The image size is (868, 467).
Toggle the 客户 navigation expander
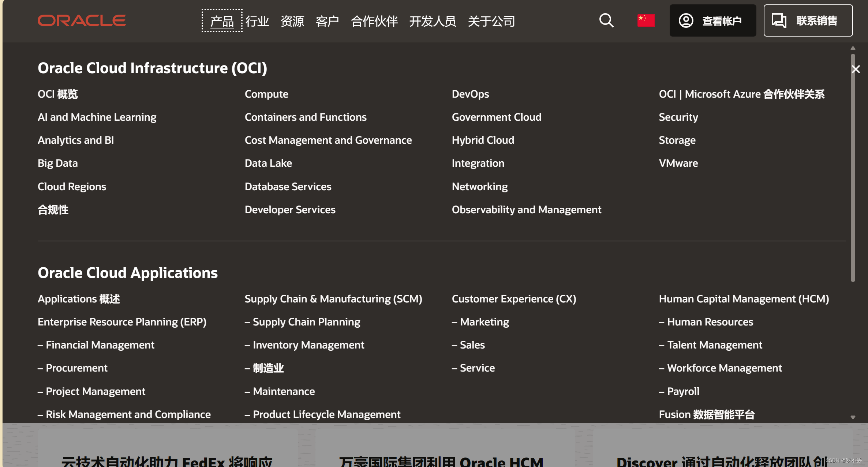pos(326,20)
